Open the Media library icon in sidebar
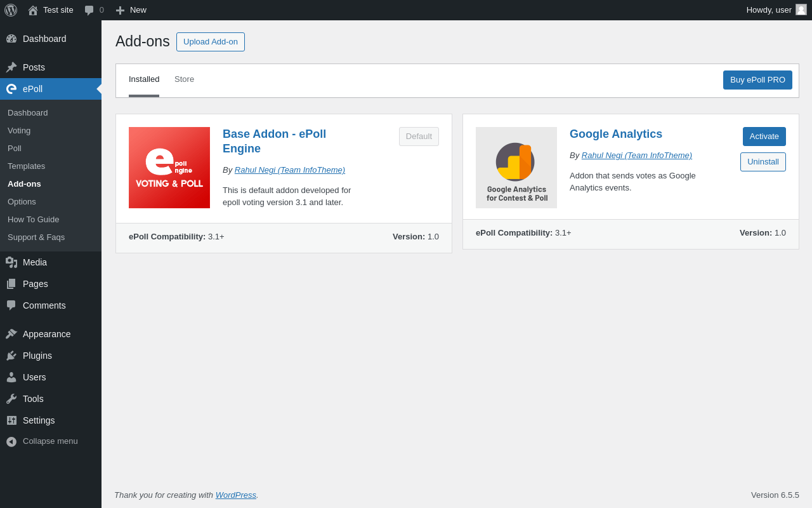Screen dimensions: 812x508 click(x=11, y=262)
